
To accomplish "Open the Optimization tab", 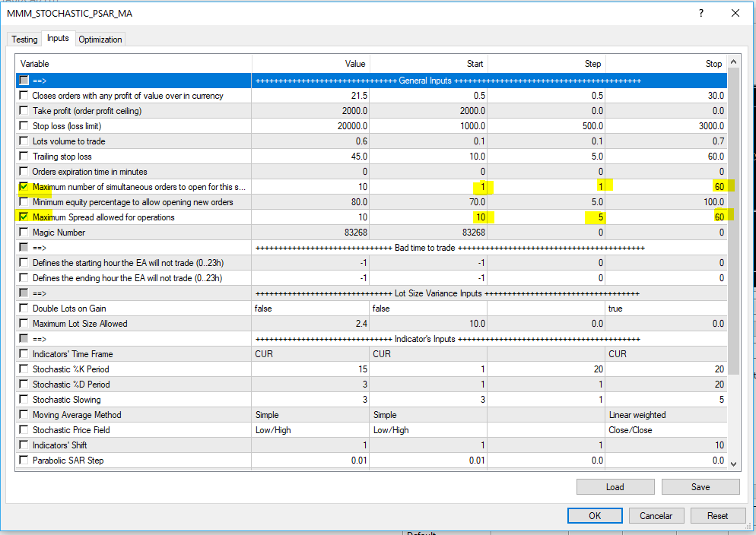I will (x=100, y=40).
